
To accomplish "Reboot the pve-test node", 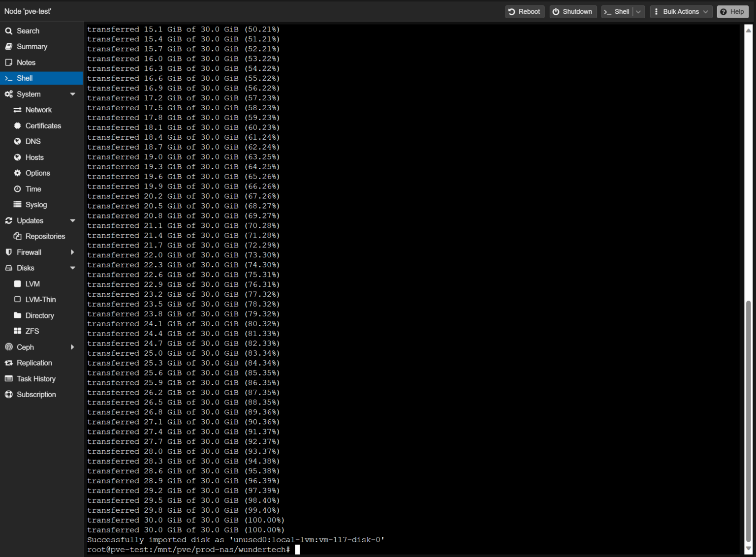I will click(525, 11).
